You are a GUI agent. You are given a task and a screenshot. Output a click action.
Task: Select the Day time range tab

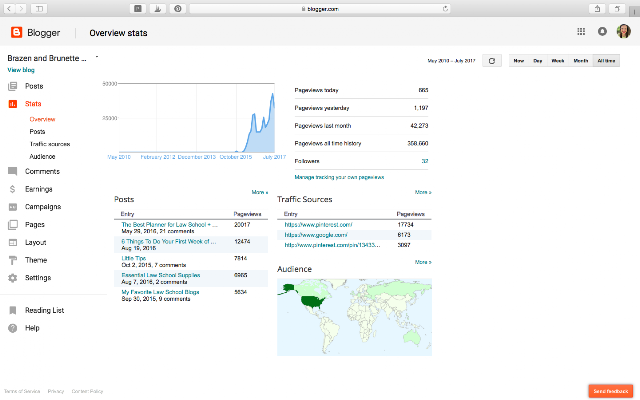tap(538, 61)
